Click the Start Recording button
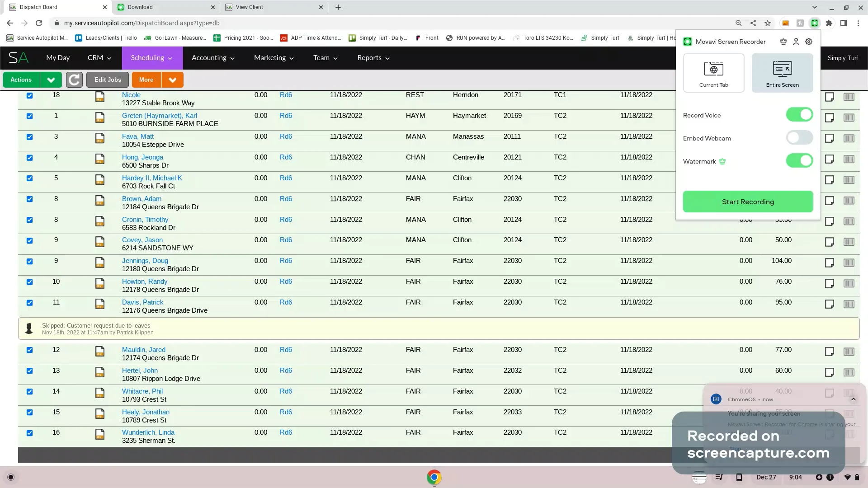The height and width of the screenshot is (488, 868). [747, 202]
